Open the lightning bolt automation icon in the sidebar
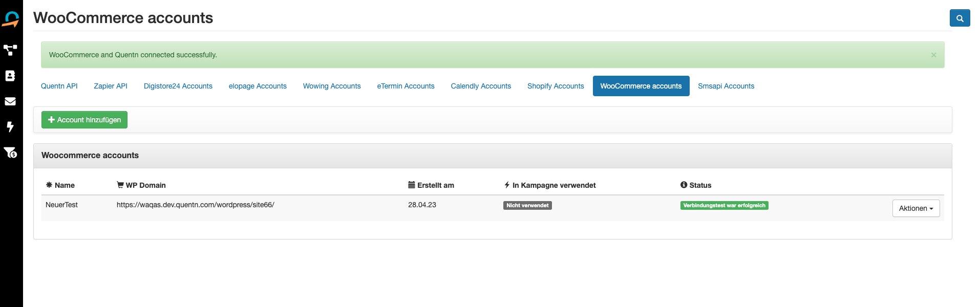The height and width of the screenshot is (307, 980). tap(10, 127)
